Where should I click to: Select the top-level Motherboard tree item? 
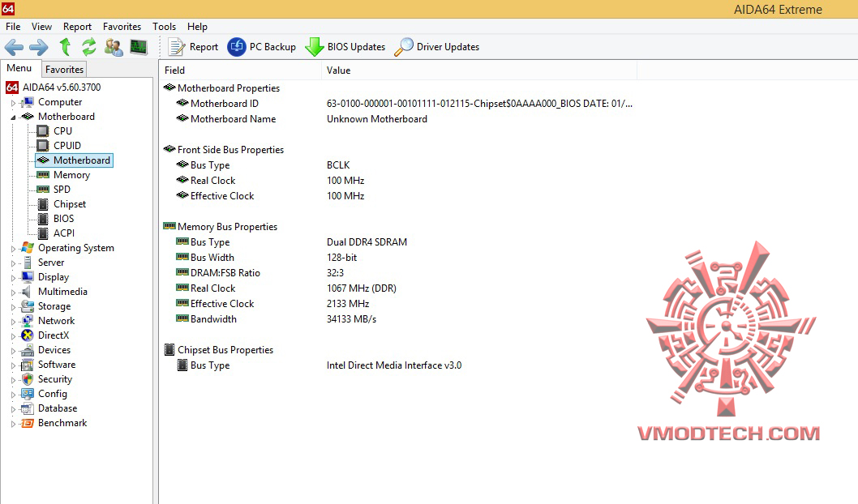66,117
